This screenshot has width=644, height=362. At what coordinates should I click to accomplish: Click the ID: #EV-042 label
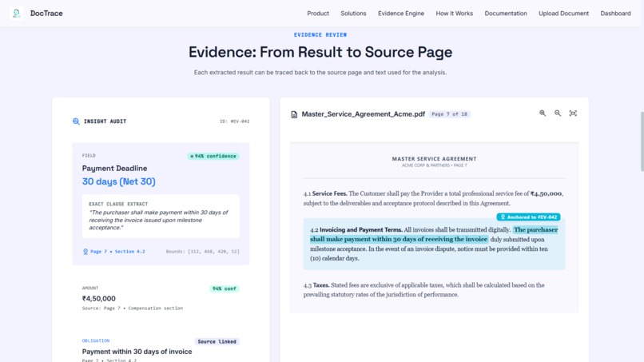(x=235, y=121)
